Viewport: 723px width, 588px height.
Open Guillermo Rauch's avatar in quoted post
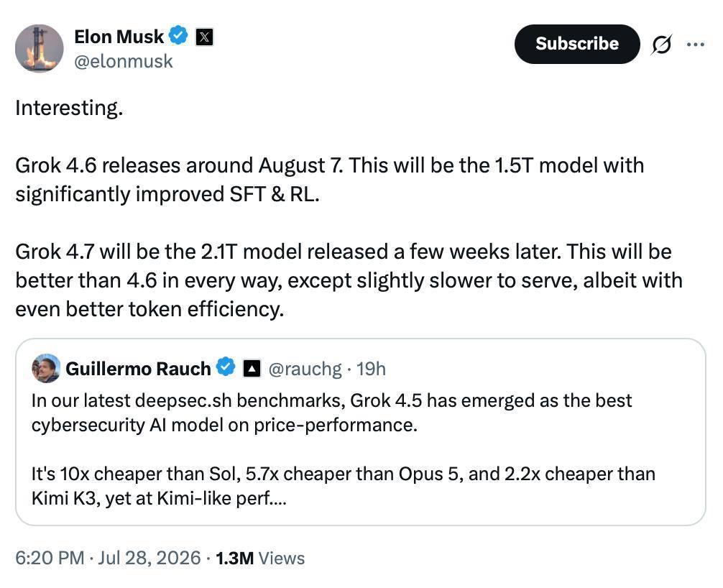[46, 368]
